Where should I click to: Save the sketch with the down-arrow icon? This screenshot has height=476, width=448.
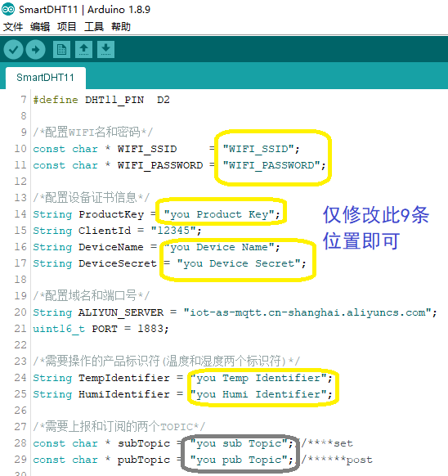[x=105, y=50]
